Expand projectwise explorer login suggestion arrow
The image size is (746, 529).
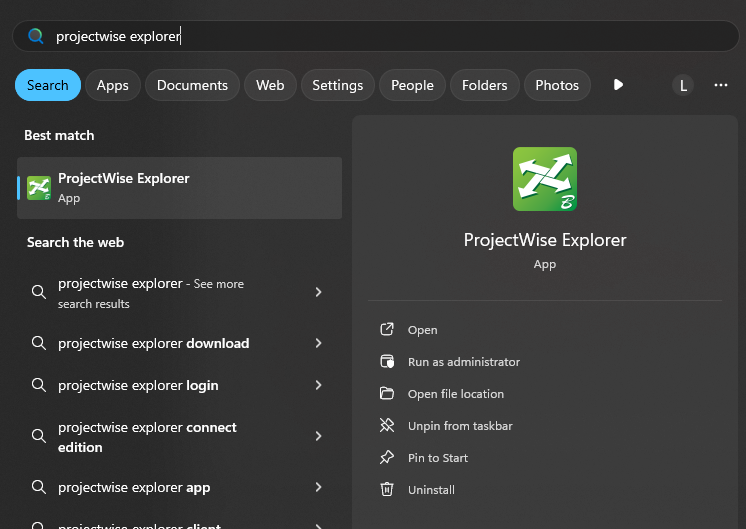click(318, 385)
